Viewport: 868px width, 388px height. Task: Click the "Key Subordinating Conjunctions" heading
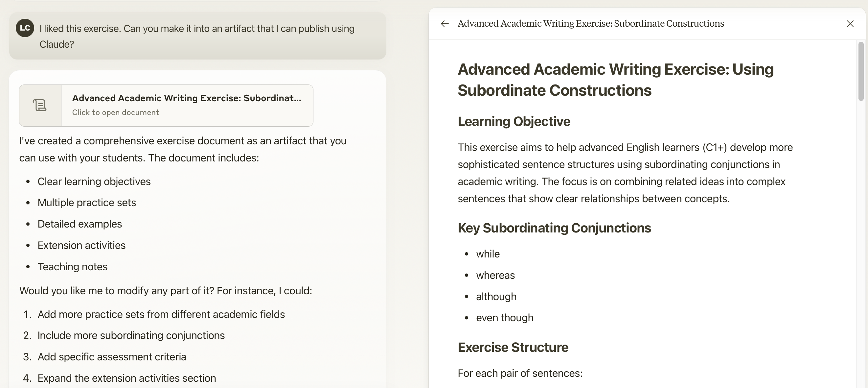[554, 228]
